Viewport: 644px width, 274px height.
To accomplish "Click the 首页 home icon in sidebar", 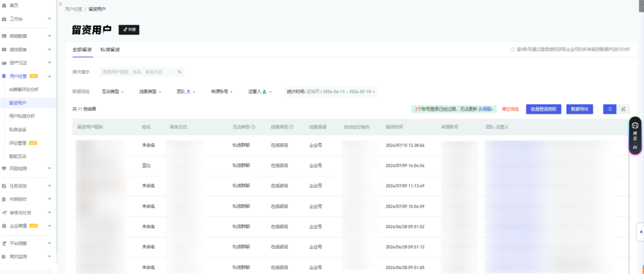I will click(x=4, y=5).
